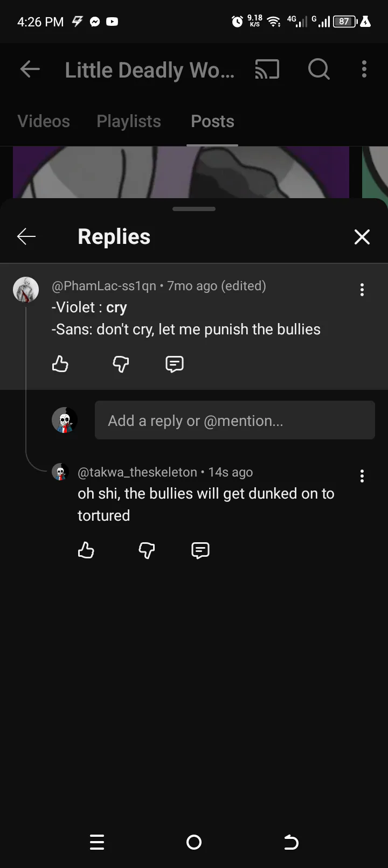Select the Posts tab
This screenshot has width=388, height=868.
point(212,121)
